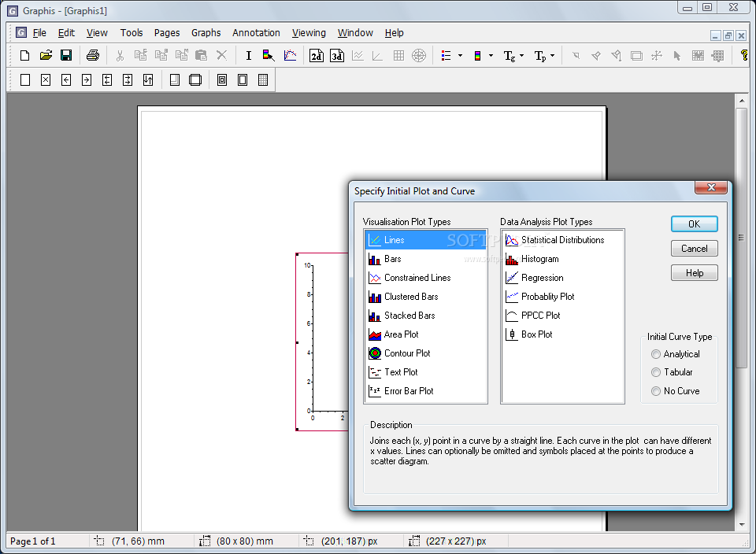Select Box Plot type
This screenshot has height=554, width=756.
562,334
